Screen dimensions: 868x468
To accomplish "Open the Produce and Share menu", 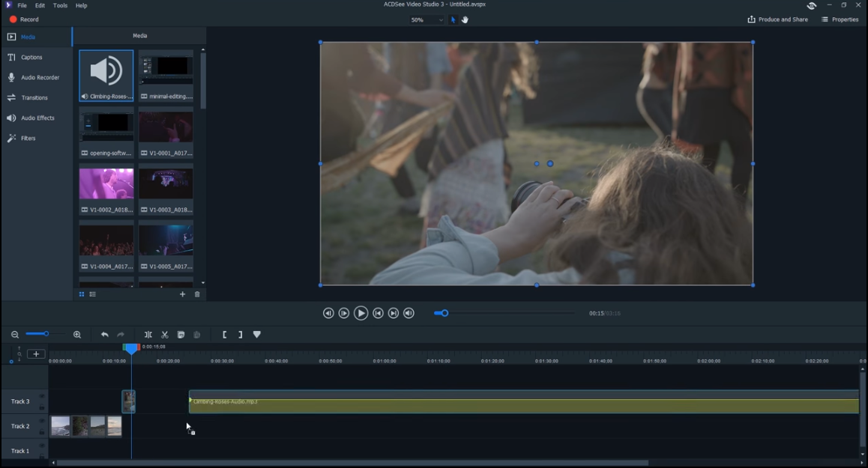I will (777, 19).
